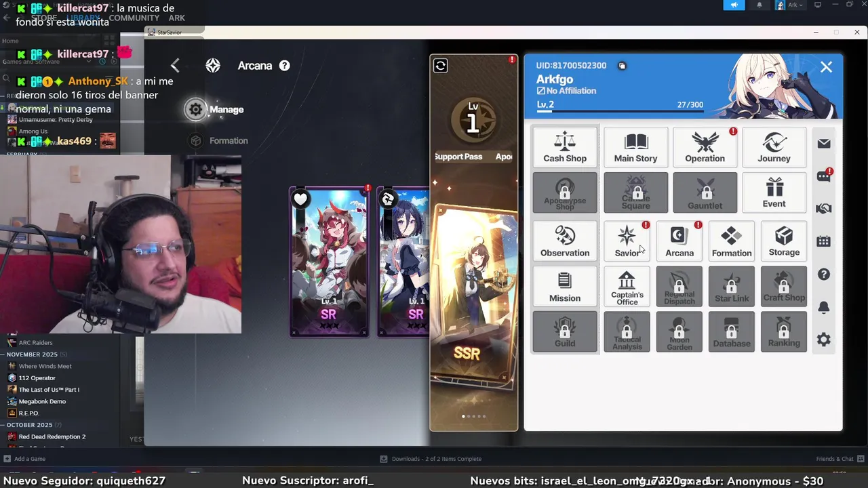
Task: Select Red Dead Redemption 2 in library
Action: (x=52, y=436)
